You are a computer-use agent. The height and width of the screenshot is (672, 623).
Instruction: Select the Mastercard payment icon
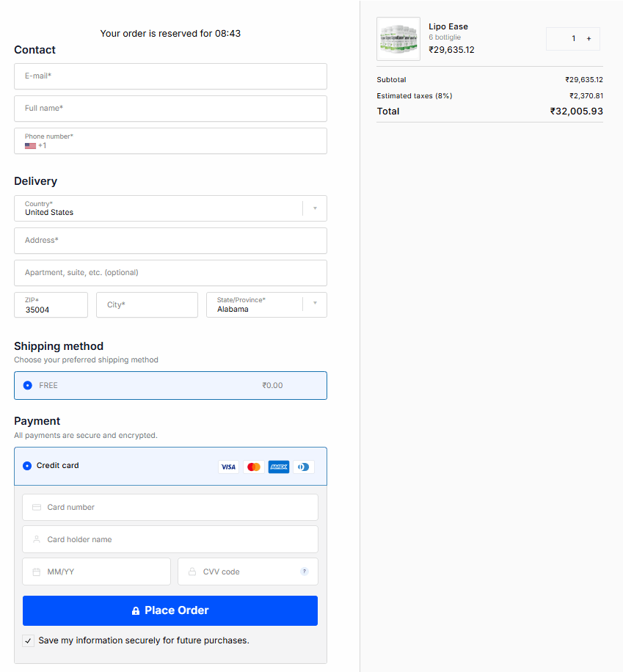pos(254,467)
